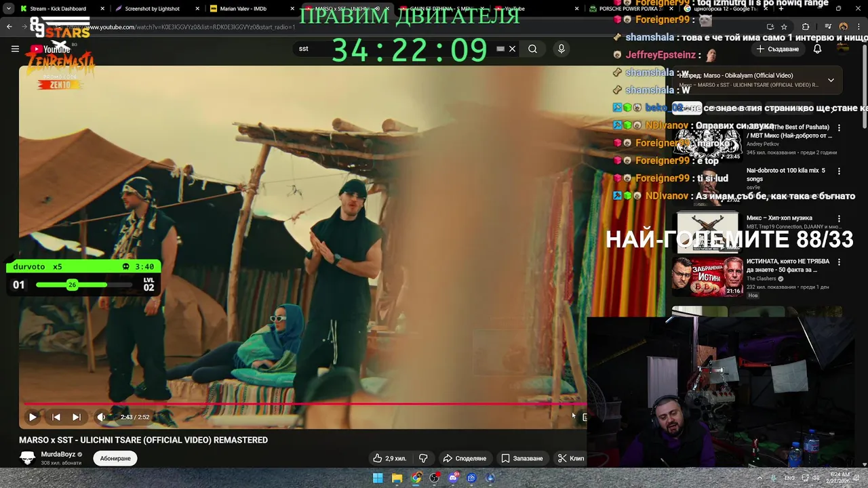The image size is (868, 488).
Task: Start voice search with the microphone icon
Action: click(x=561, y=49)
